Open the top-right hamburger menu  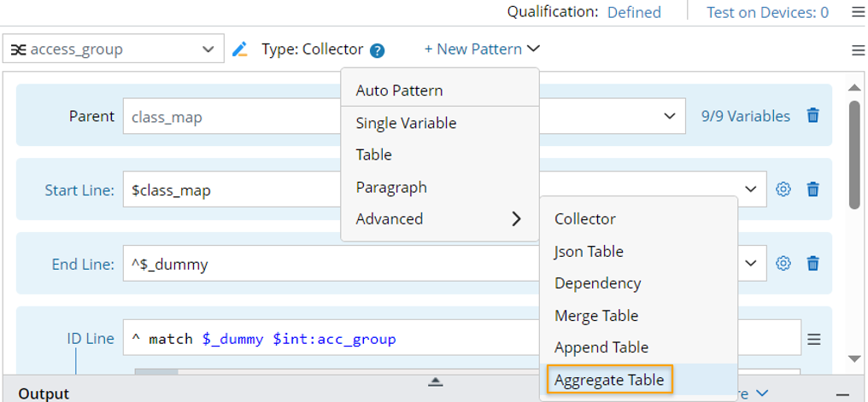coord(858,12)
